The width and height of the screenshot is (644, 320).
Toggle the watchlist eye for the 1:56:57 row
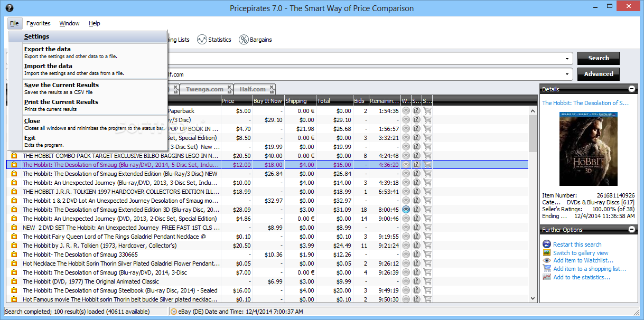tap(406, 129)
